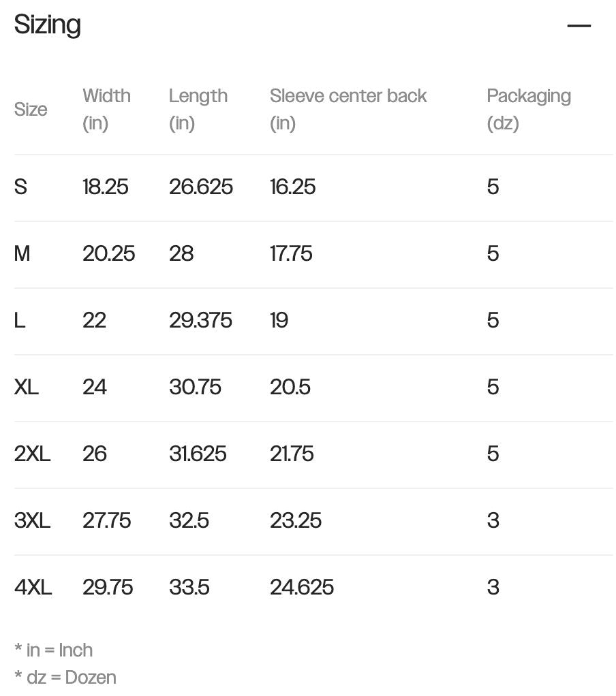Select the M size row label
The height and width of the screenshot is (696, 616).
[22, 253]
